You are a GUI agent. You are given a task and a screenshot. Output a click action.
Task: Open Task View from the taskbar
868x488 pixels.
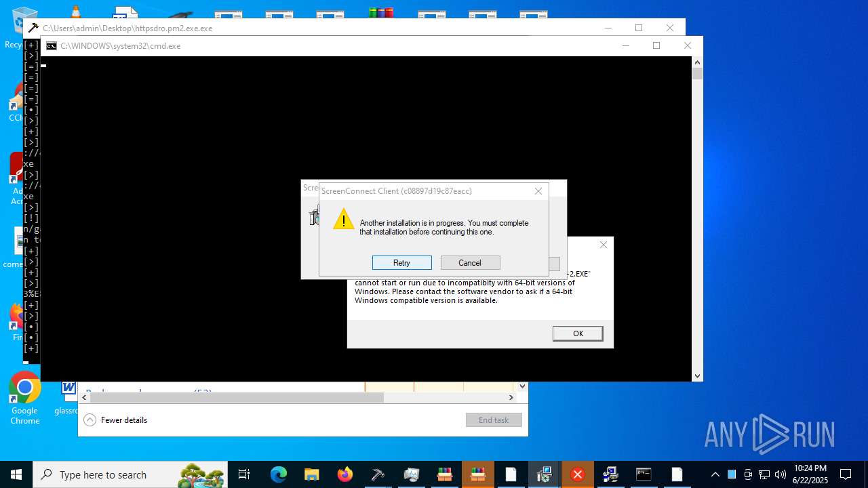pyautogui.click(x=244, y=474)
